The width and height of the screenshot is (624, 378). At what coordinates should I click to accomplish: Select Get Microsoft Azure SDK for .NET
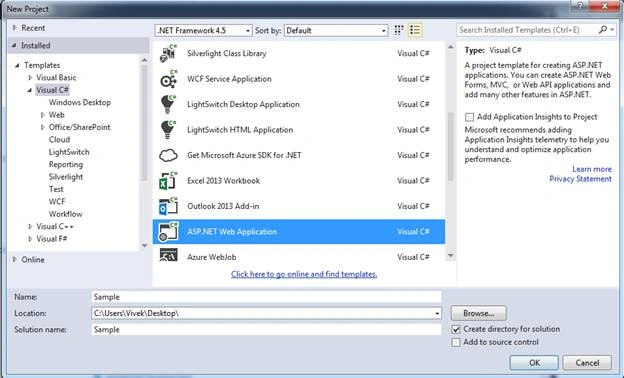click(x=244, y=156)
